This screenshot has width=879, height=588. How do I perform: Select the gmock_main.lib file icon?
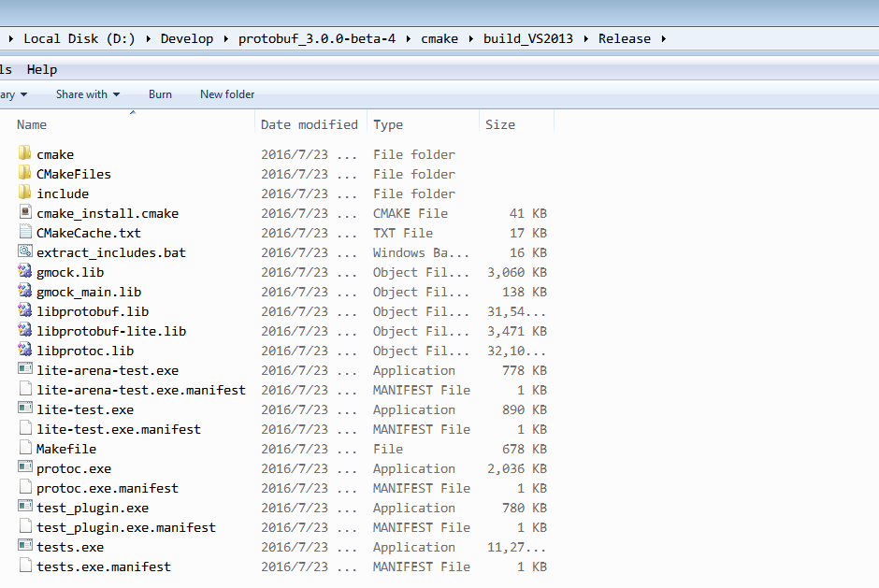point(24,291)
